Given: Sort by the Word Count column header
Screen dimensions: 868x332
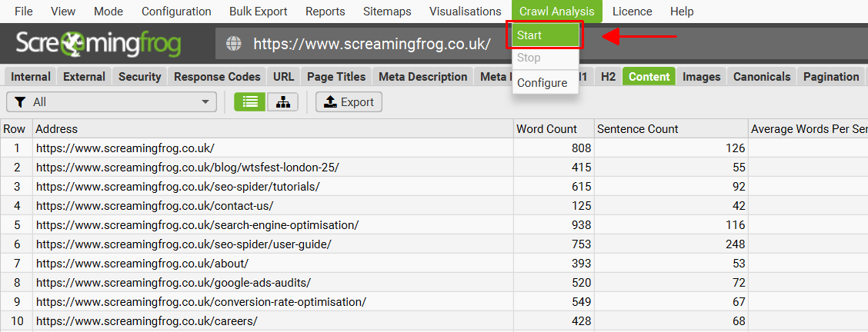Looking at the screenshot, I should pyautogui.click(x=553, y=128).
